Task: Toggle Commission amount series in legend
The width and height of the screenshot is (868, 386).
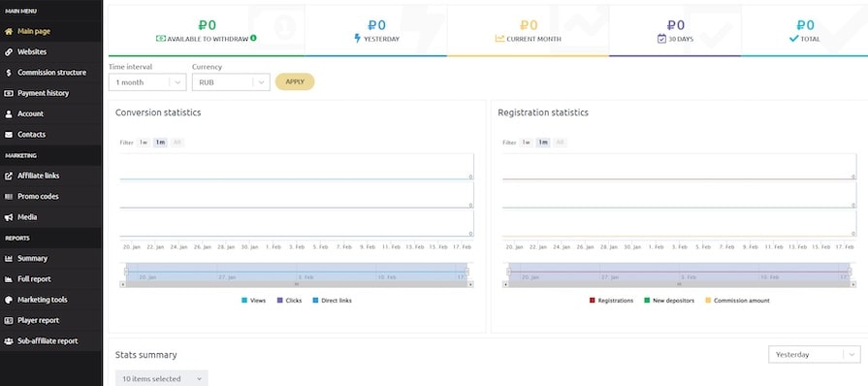Action: pyautogui.click(x=737, y=300)
